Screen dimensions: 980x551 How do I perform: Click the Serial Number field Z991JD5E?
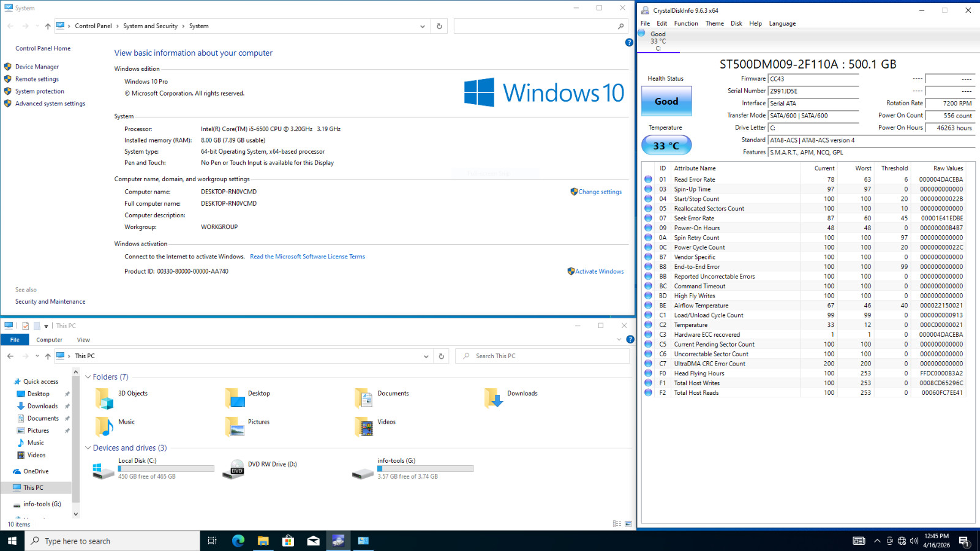click(813, 91)
